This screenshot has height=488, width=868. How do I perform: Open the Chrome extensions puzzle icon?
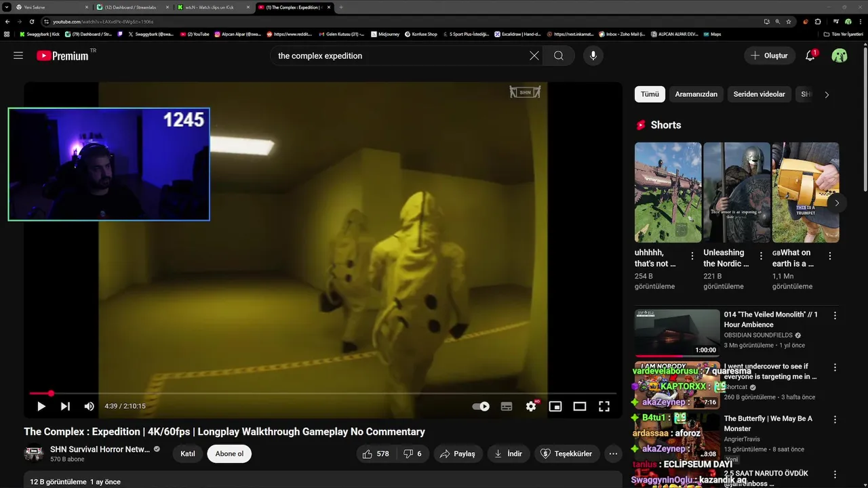pos(818,22)
